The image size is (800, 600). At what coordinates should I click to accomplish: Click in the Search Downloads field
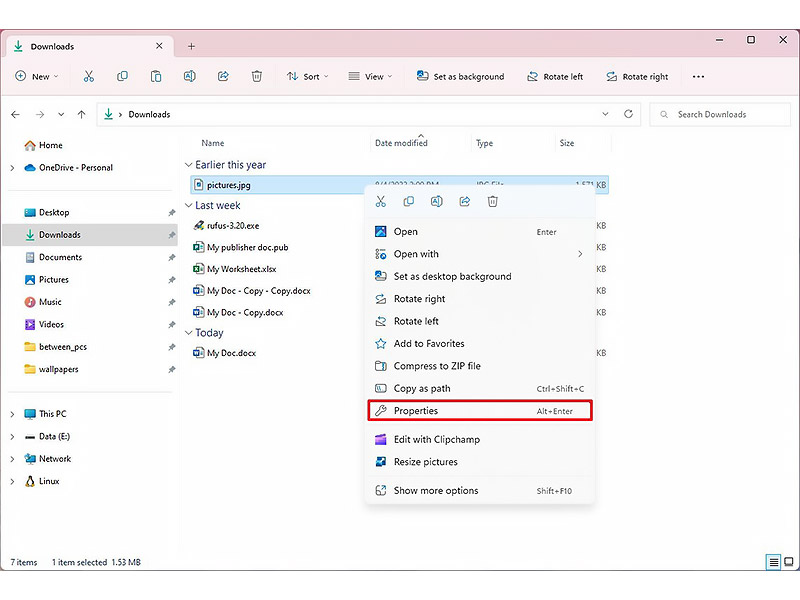coord(720,114)
